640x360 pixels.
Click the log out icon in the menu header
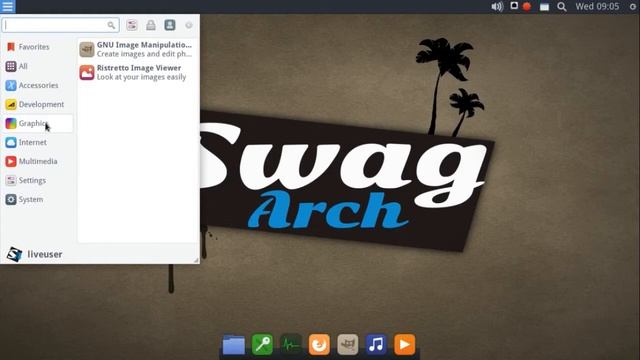pyautogui.click(x=189, y=25)
